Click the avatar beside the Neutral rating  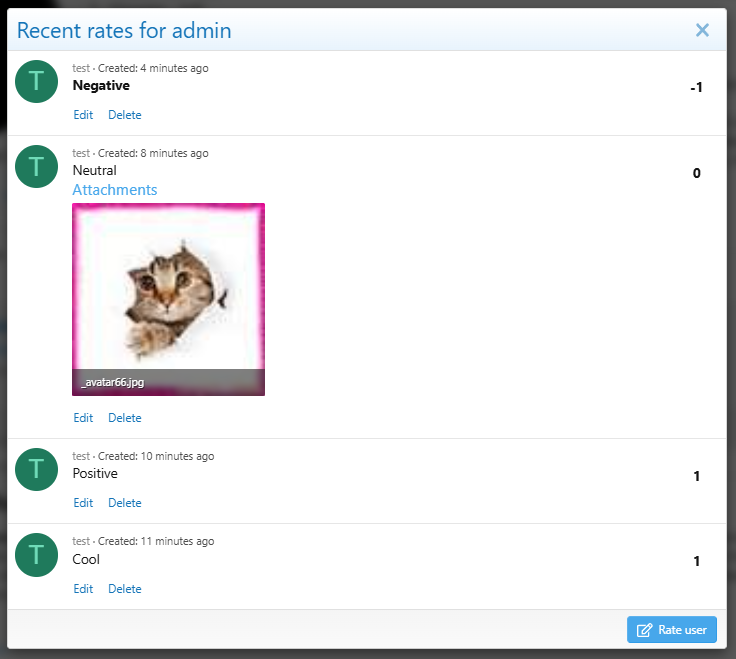(37, 167)
